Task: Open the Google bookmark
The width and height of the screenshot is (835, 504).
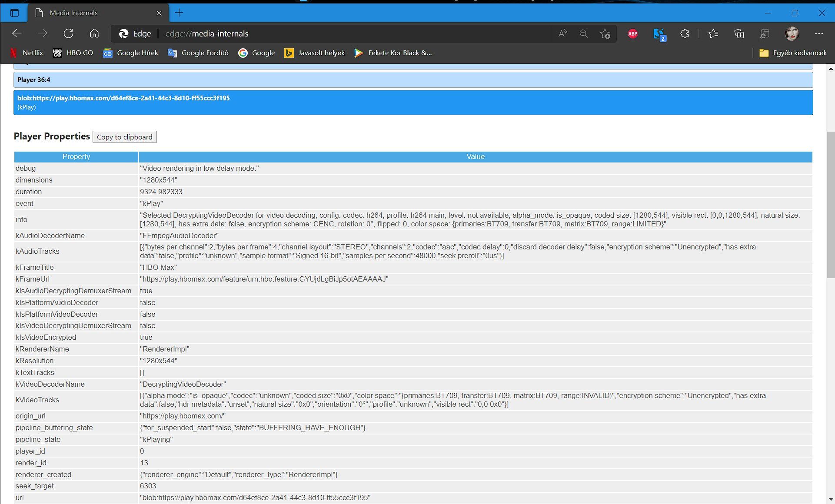Action: (256, 53)
